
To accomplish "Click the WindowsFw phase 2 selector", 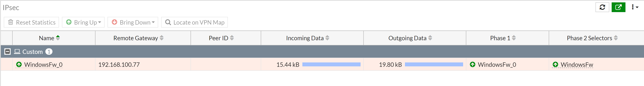I will (577, 65).
